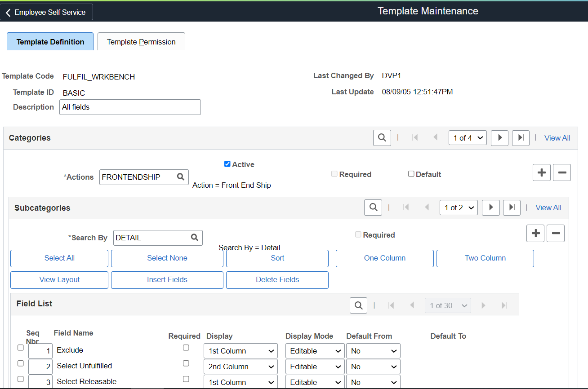The image size is (588, 389).
Task: Open the Actions lookup magnifier
Action: 181,177
